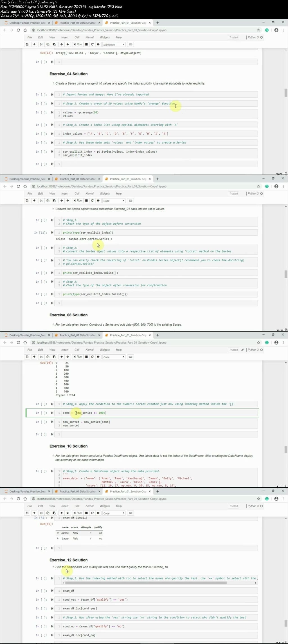Screen dimensions: 288x644
Task: Run the cell new_sorted = new_series[cond]
Action: (x=52, y=422)
